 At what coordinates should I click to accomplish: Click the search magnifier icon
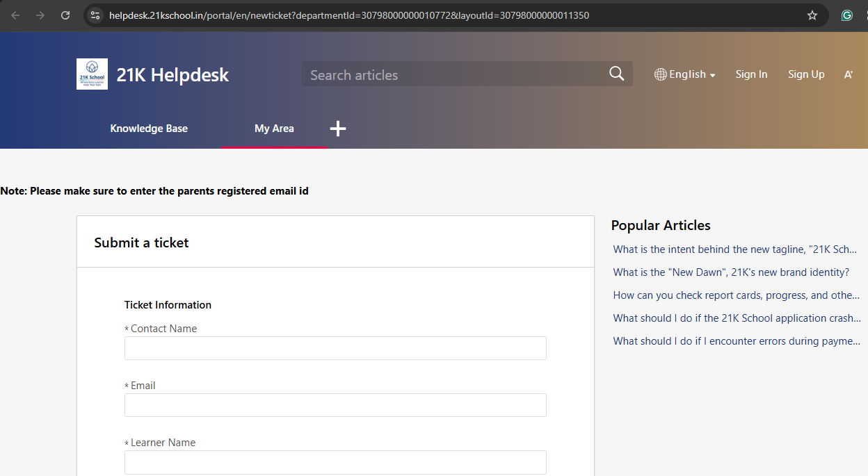pos(616,74)
